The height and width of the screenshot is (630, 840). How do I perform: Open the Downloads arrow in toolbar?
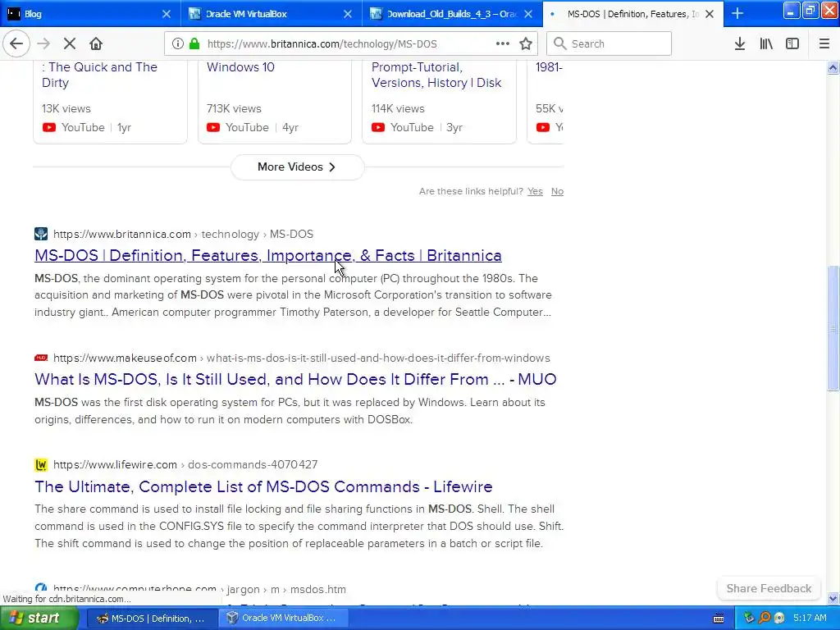click(740, 44)
